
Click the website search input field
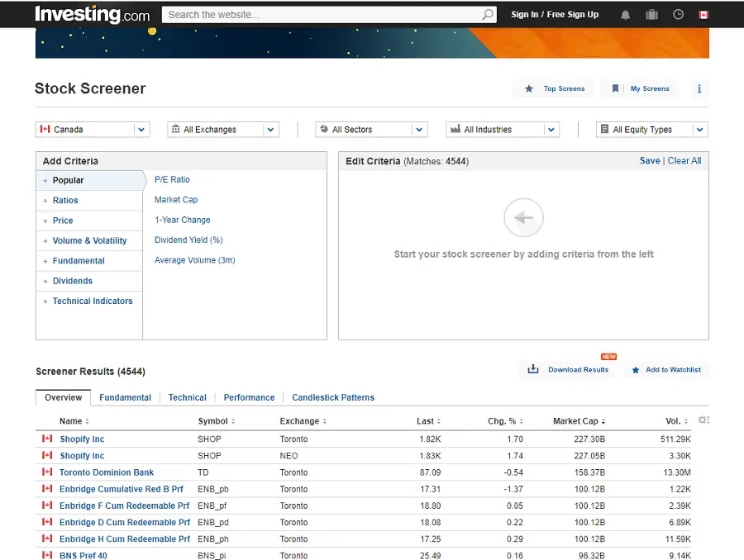(x=322, y=15)
